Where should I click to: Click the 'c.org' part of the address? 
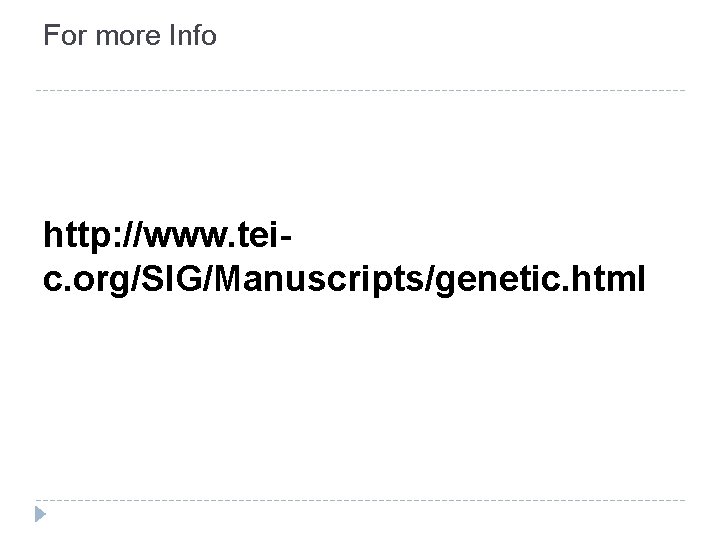tap(86, 280)
